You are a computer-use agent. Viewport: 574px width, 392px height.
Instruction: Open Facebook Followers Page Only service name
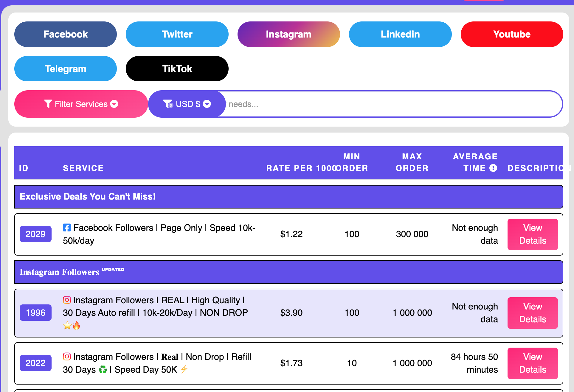click(159, 234)
